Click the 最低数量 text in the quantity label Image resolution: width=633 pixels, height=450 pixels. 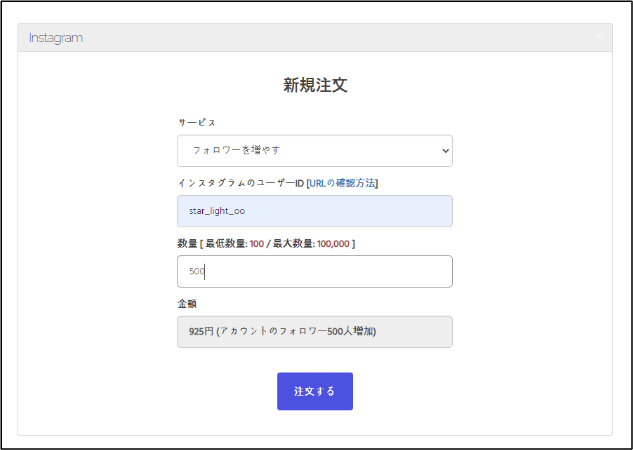coord(225,244)
